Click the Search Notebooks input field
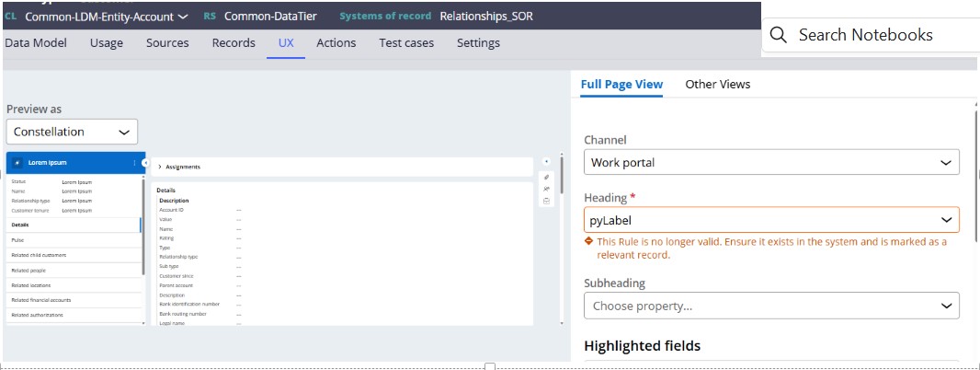 873,35
